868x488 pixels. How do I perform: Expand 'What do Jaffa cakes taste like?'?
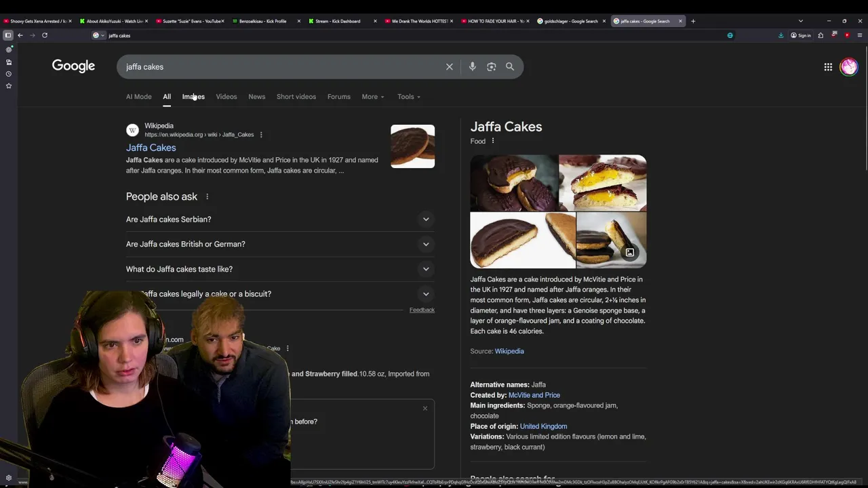click(x=280, y=269)
